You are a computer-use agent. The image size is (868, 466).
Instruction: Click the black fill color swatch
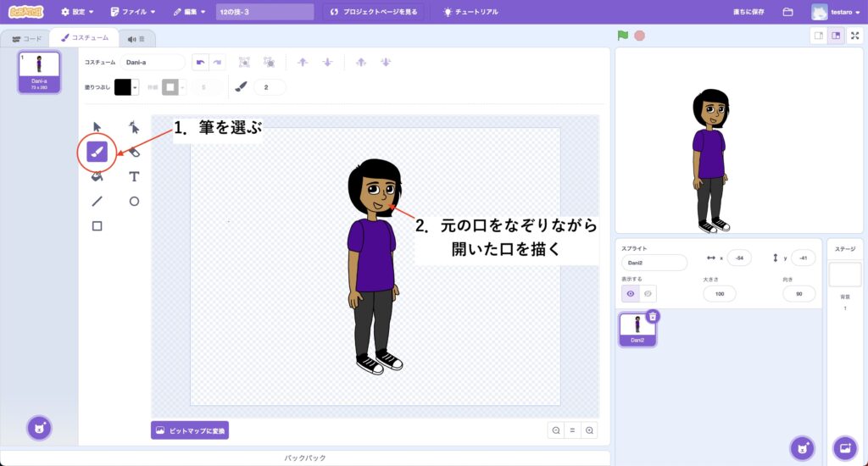click(123, 87)
